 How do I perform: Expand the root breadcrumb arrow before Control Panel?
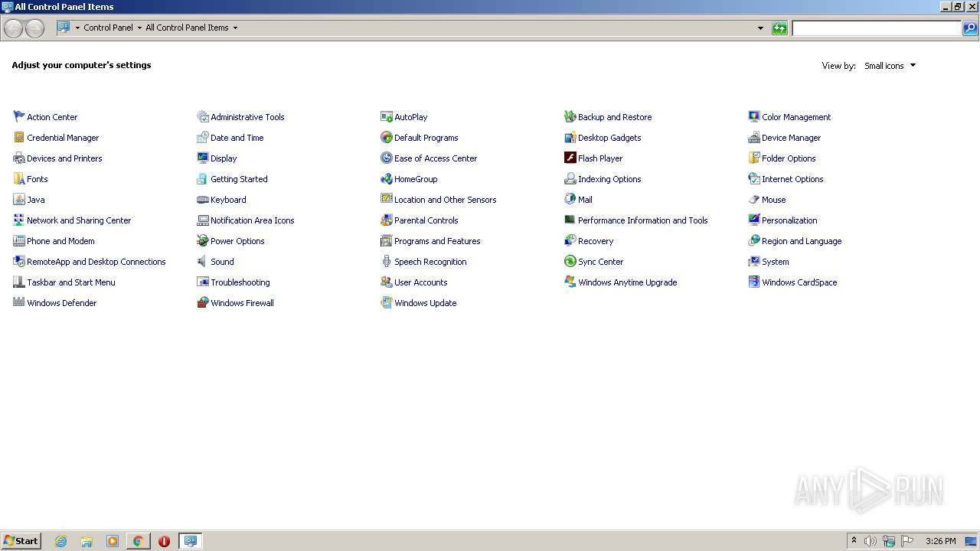77,28
